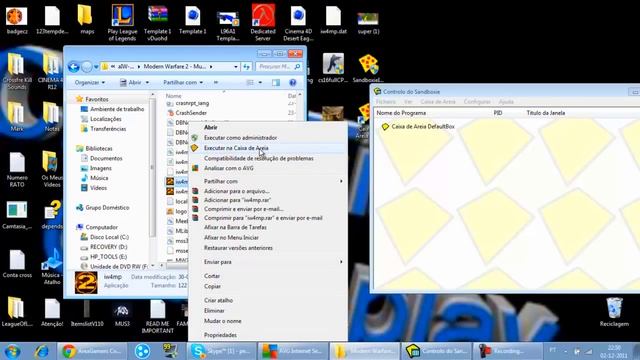Select the 'Sandboxie' desktop shortcut
This screenshot has height=360, width=640.
point(368,68)
